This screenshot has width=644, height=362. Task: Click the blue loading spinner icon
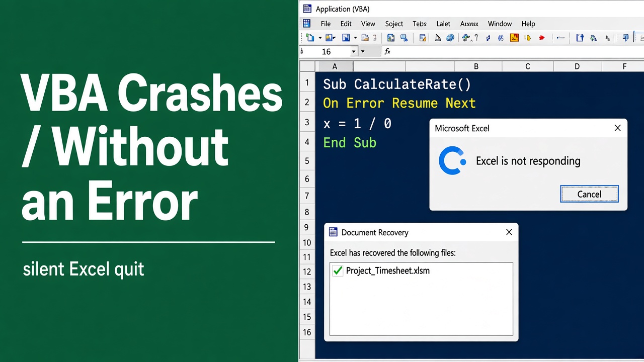452,161
